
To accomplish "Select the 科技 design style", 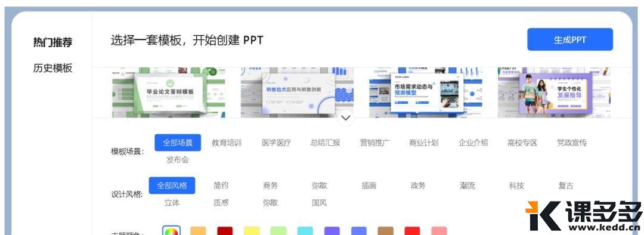I will pos(516,185).
